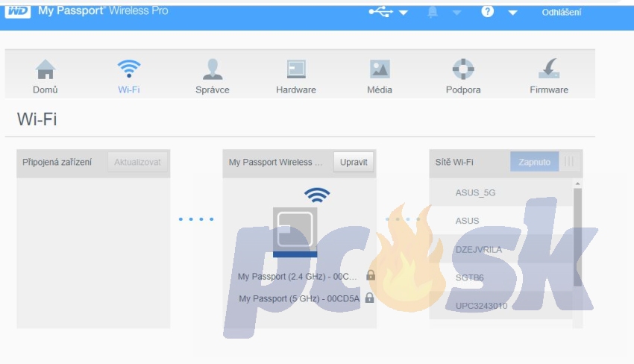Click the Upravit edit button
The width and height of the screenshot is (634, 364).
pyautogui.click(x=354, y=162)
